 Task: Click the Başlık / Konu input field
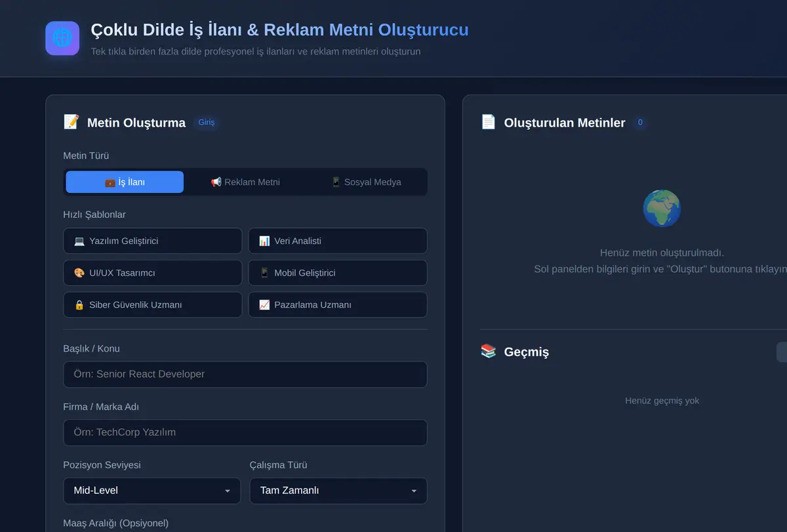245,375
